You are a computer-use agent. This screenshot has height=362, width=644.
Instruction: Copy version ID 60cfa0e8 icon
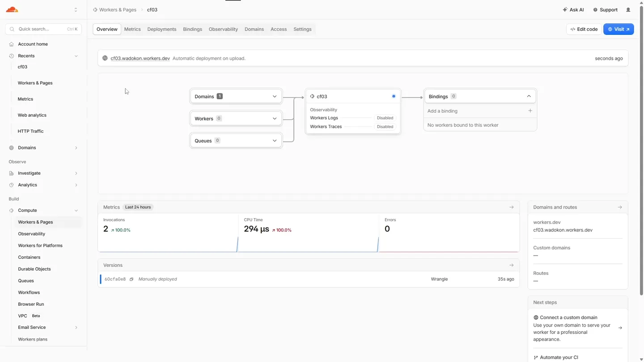pyautogui.click(x=131, y=279)
